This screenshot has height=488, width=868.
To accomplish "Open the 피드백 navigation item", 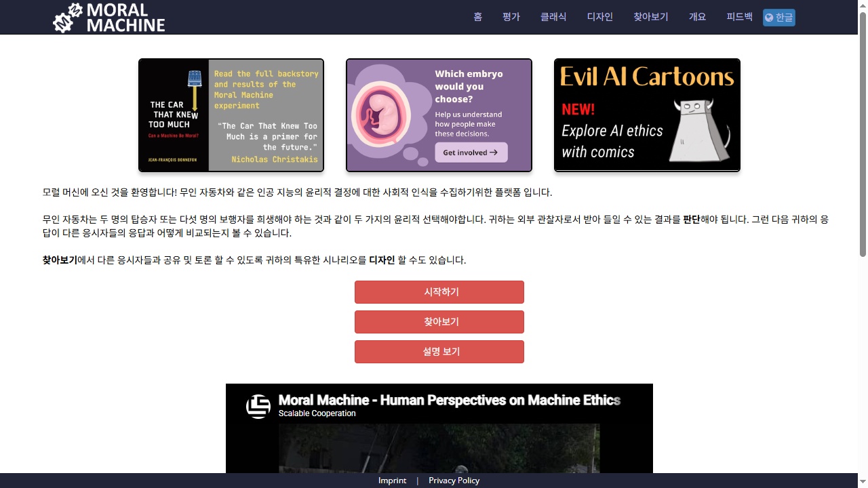I will tap(740, 17).
